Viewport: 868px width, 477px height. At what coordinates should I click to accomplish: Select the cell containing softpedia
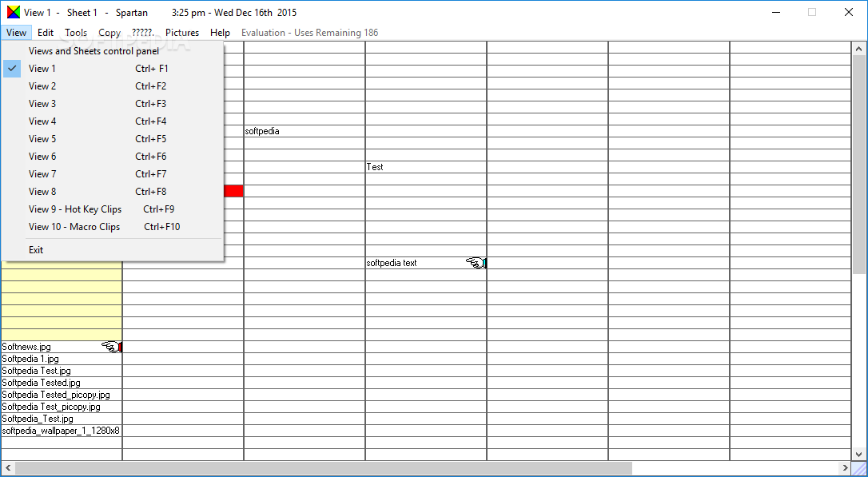point(305,131)
